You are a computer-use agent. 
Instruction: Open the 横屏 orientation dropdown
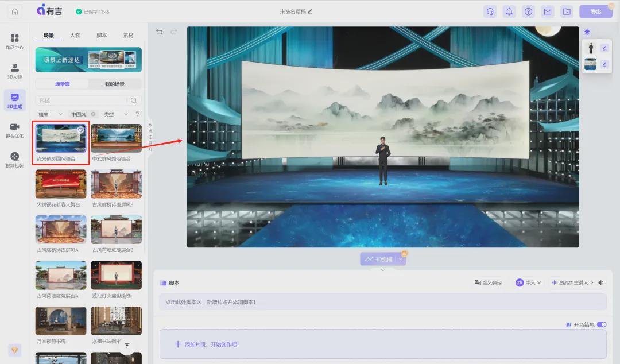50,114
